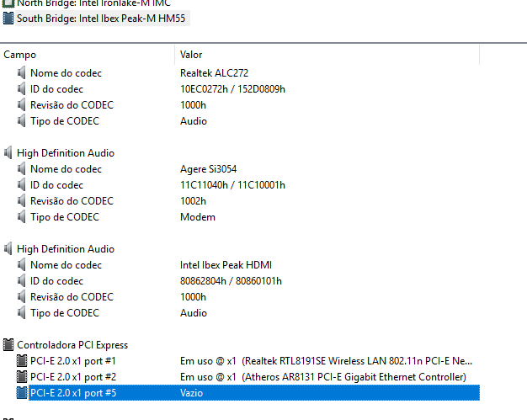
Task: Click the icon of the High Definition Audio group above Agere Si3054
Action: point(8,153)
